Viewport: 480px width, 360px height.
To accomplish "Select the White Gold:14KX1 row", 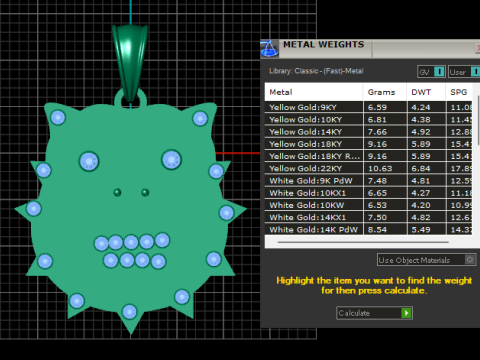I will 368,217.
